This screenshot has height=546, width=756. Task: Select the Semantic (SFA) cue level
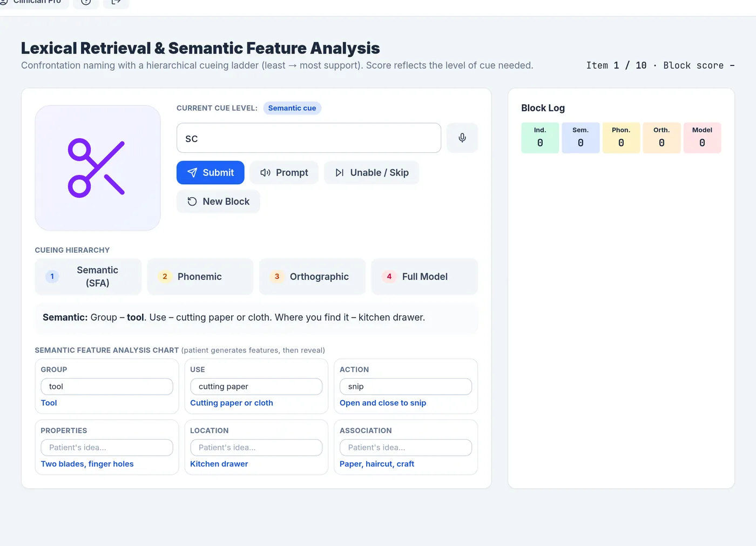(88, 277)
